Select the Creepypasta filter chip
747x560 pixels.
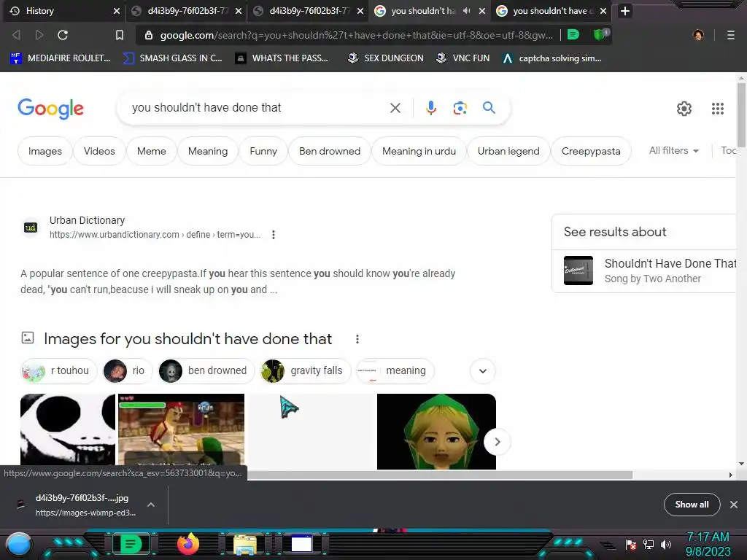[x=591, y=151]
